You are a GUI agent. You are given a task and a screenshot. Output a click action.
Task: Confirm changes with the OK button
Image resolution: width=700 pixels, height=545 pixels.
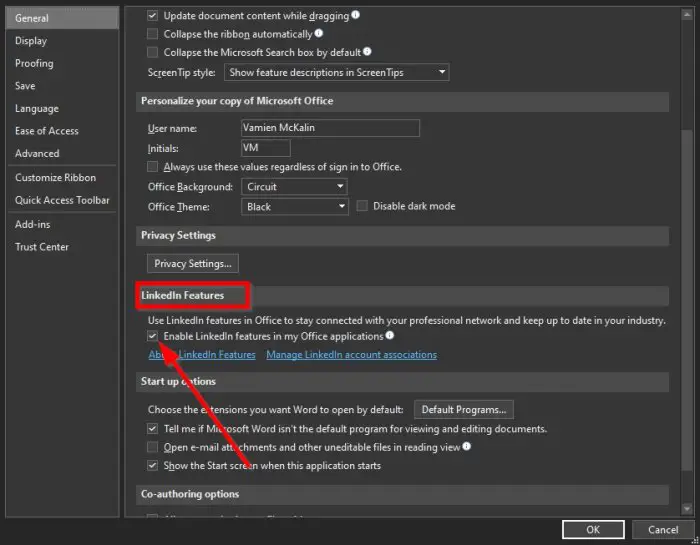pos(593,530)
